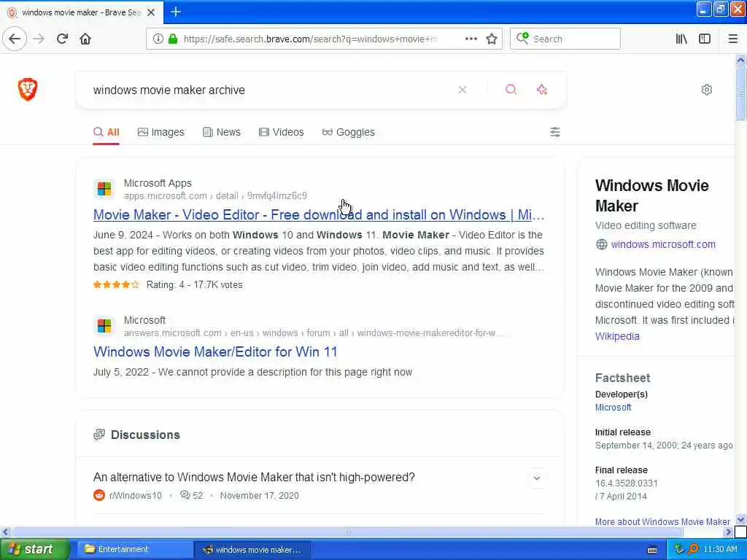Select the windows movie maker browser tab
Screen dimensions: 747x560
click(81, 12)
